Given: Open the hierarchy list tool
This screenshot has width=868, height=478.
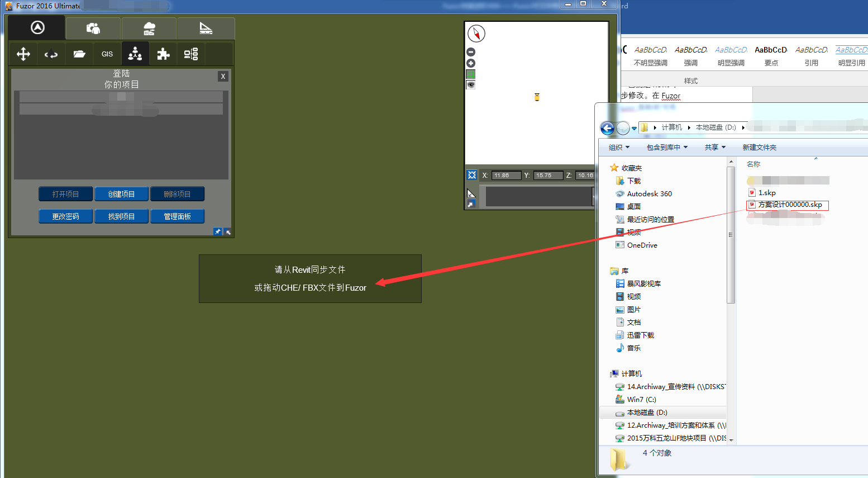Looking at the screenshot, I should (191, 54).
